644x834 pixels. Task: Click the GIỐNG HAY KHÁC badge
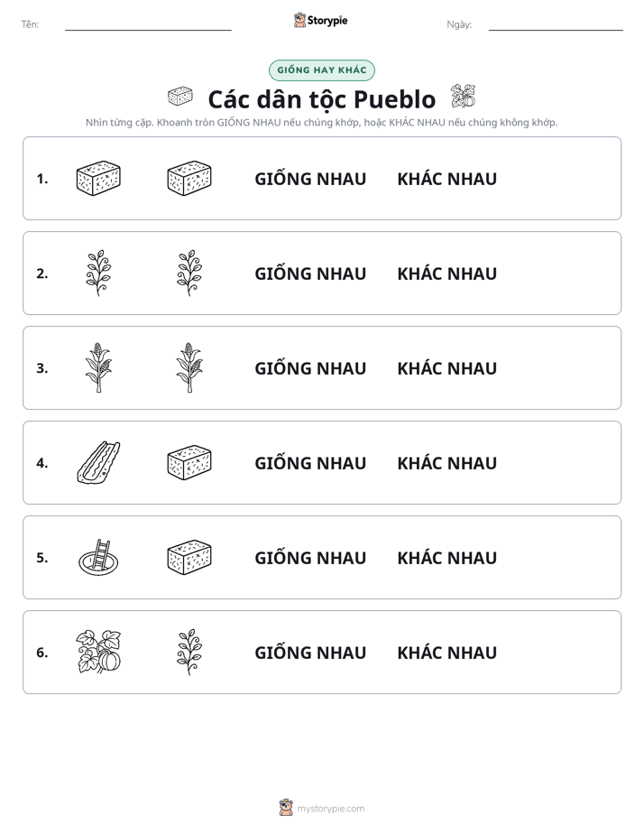tap(322, 70)
